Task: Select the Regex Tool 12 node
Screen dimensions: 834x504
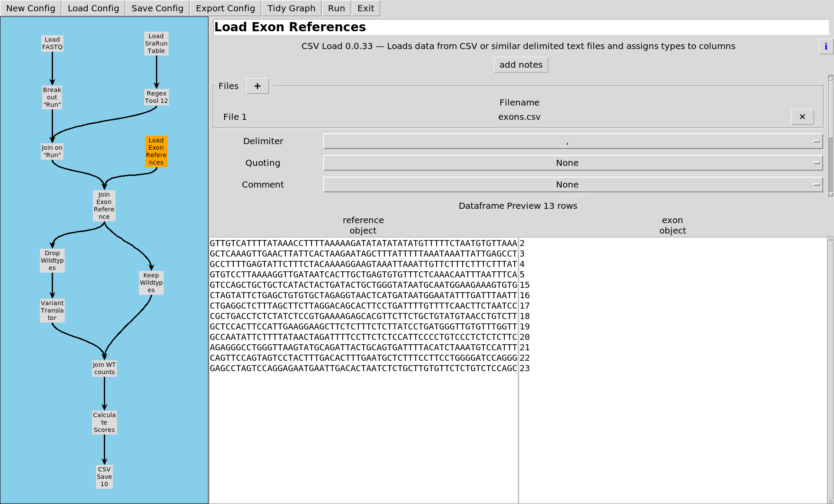Action: coord(156,97)
